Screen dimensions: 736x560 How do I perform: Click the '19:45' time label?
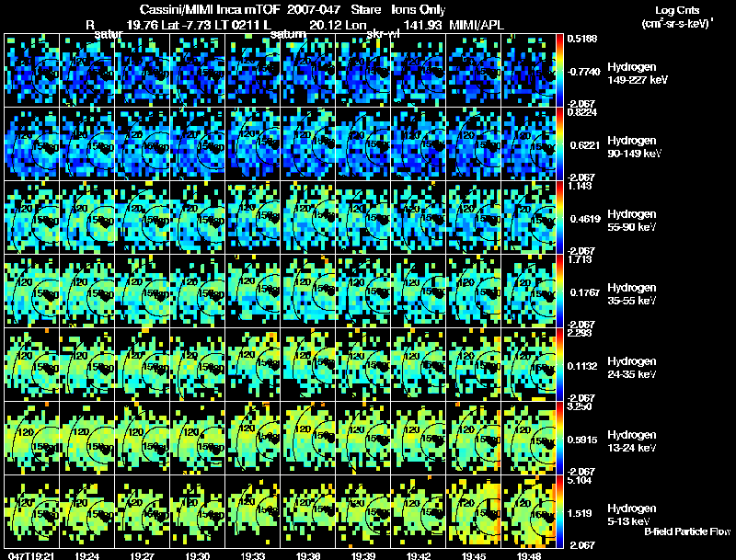click(473, 556)
